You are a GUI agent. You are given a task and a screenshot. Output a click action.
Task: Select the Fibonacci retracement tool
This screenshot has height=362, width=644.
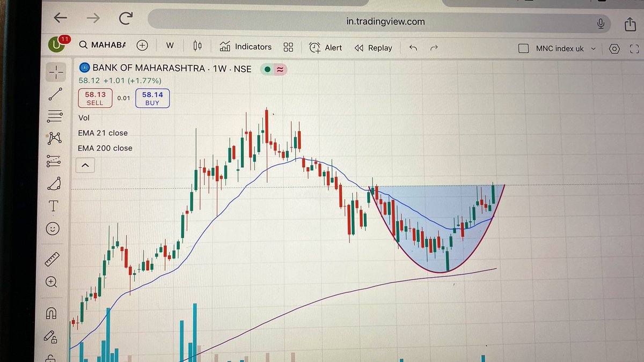click(x=55, y=116)
